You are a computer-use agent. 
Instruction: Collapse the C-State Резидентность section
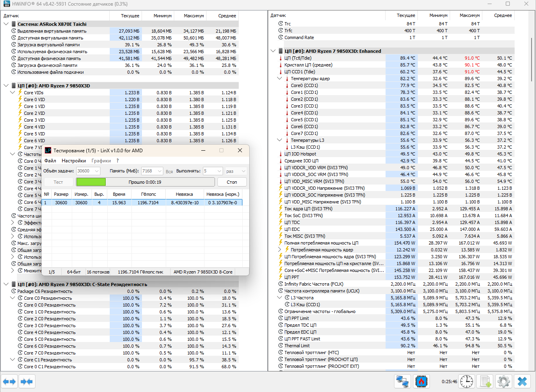click(6, 284)
